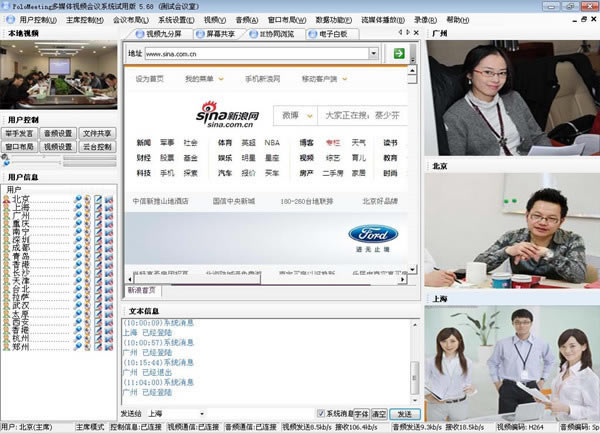Click screen-share icon in 青岛 user row
This screenshot has height=434, width=600.
[x=109, y=256]
